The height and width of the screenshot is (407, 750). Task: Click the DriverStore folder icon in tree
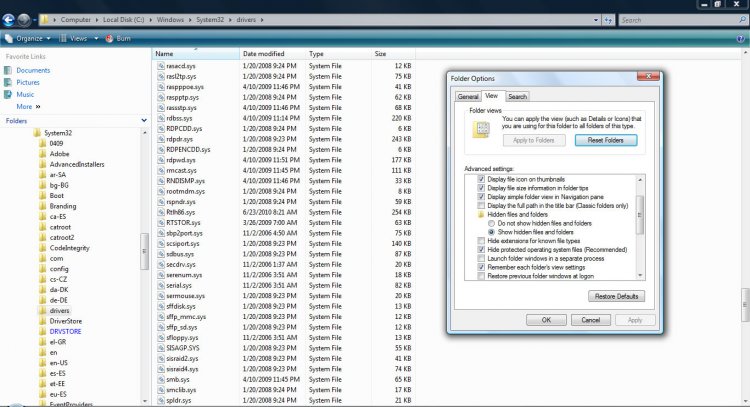point(43,321)
